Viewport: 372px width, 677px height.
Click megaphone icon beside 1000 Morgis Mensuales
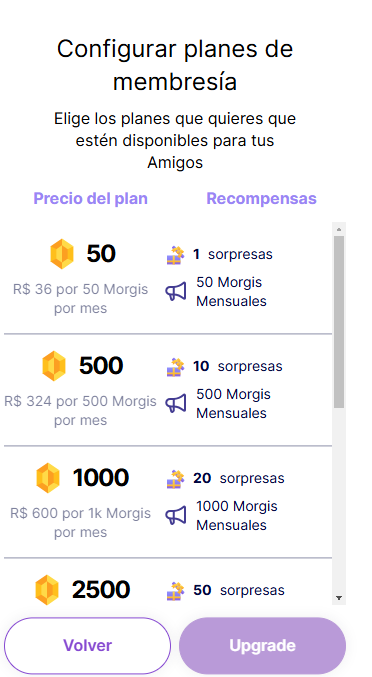click(176, 516)
